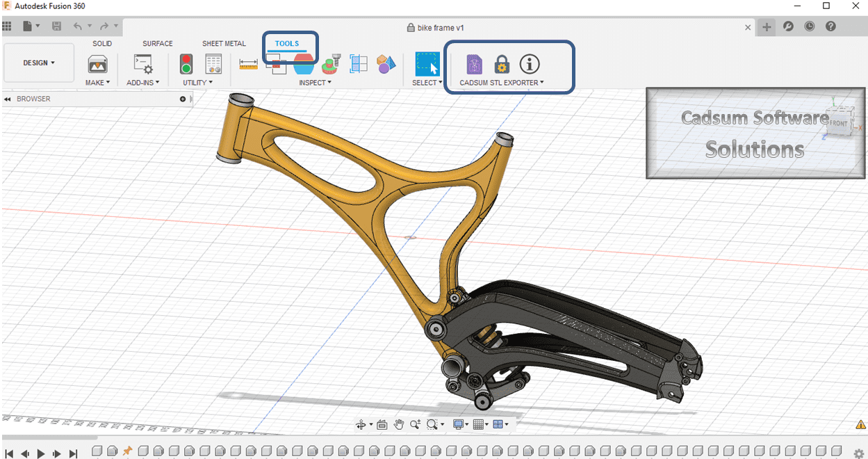Click the FRONT face on the ViewCube
Viewport: 868px width, 459px height.
[837, 123]
